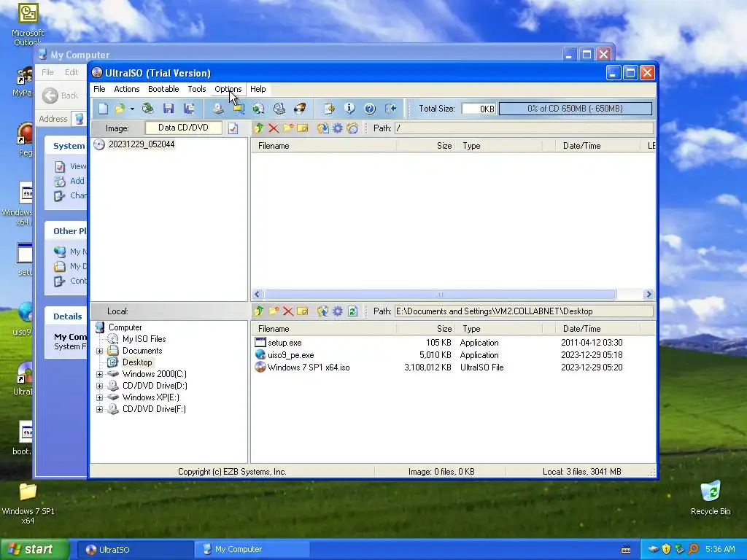Click the 0% of CD 650MB capacity bar
747x560 pixels.
[575, 109]
